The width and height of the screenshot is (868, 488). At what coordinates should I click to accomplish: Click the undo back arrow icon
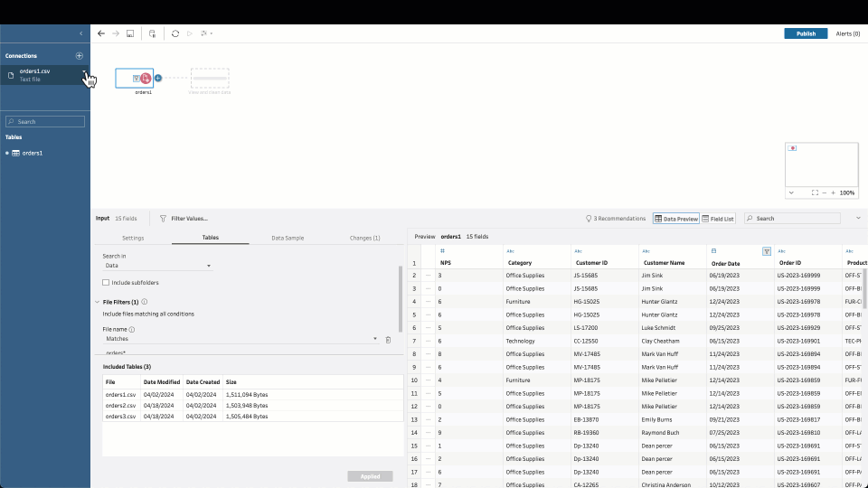point(100,33)
